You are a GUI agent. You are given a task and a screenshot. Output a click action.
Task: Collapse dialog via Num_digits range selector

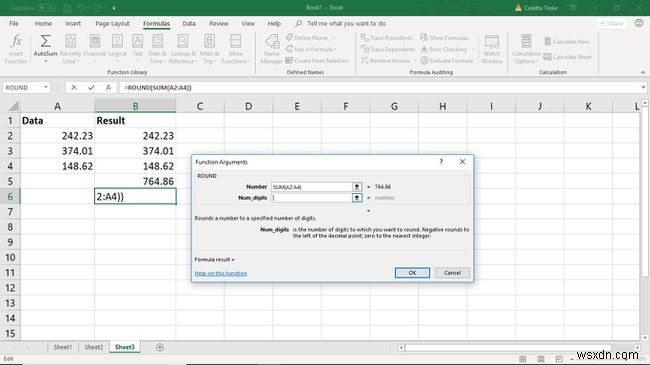click(x=357, y=198)
